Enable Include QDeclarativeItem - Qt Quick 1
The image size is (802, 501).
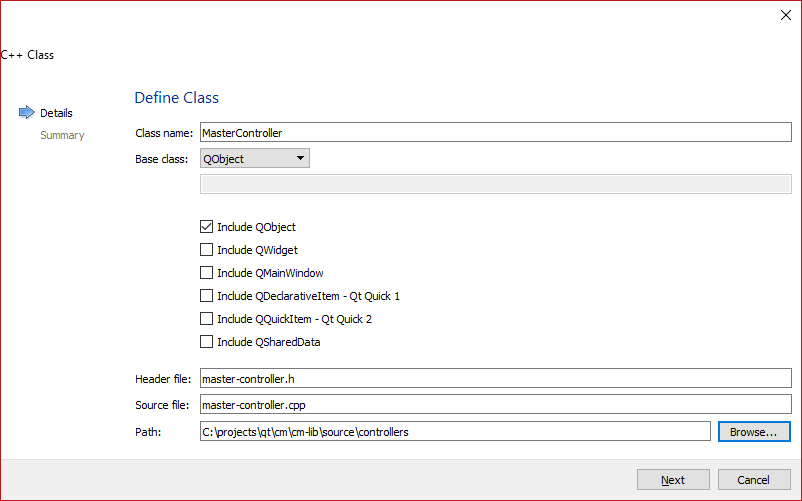207,296
